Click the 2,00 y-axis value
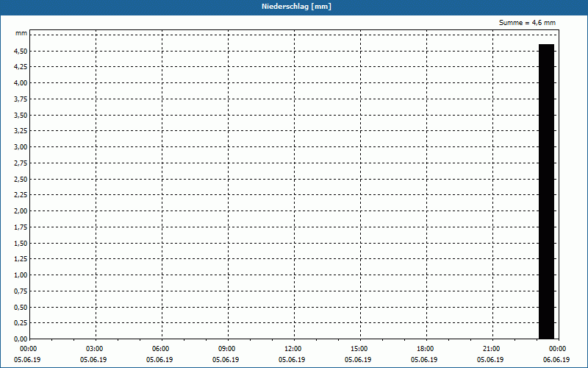The width and height of the screenshot is (588, 368). tap(21, 211)
